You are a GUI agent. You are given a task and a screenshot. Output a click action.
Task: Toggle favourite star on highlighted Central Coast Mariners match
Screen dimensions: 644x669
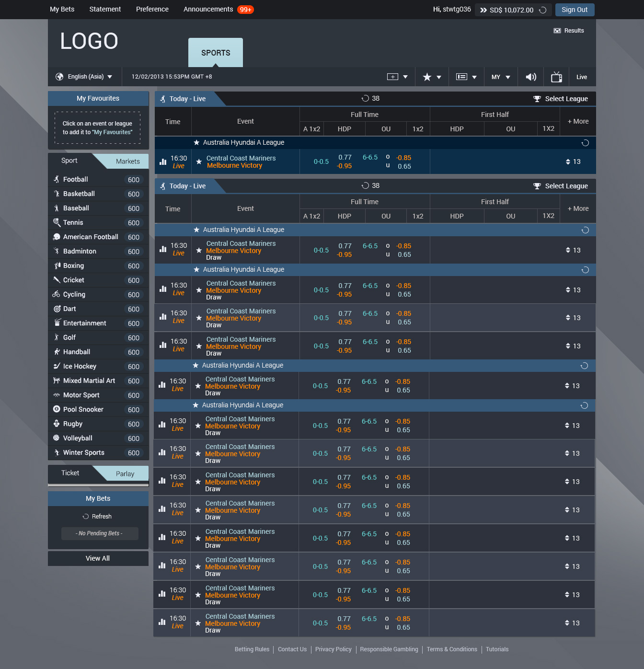(x=199, y=162)
